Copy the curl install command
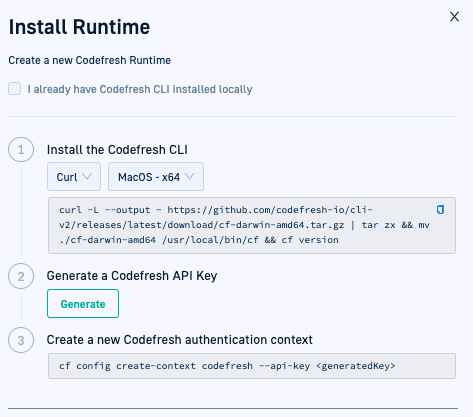This screenshot has height=417, width=473. pyautogui.click(x=440, y=210)
